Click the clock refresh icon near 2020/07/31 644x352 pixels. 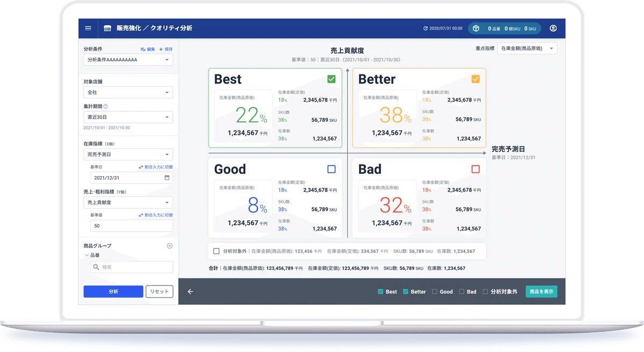coord(426,28)
